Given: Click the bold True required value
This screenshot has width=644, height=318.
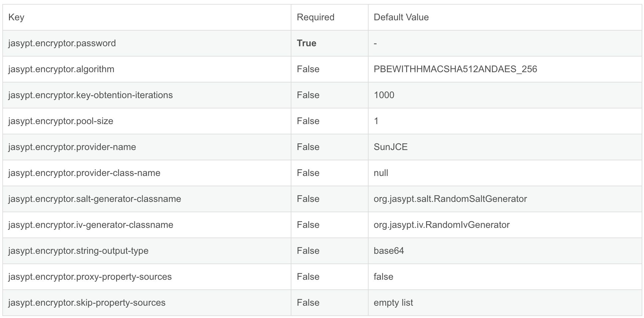Looking at the screenshot, I should click(x=306, y=43).
